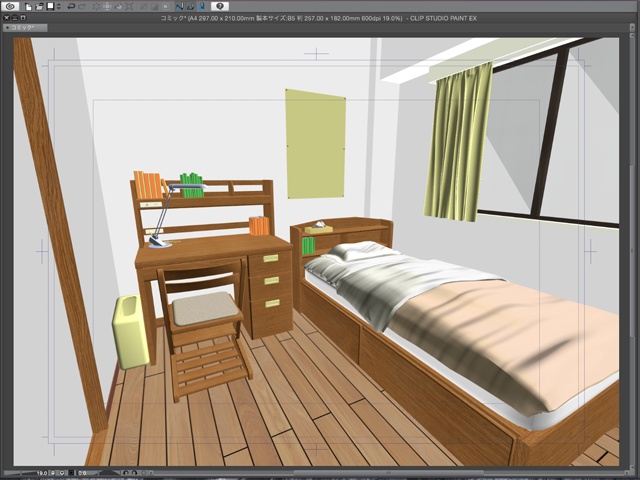Rotate canvas left with status bar icon
This screenshot has width=640, height=480.
(125, 473)
